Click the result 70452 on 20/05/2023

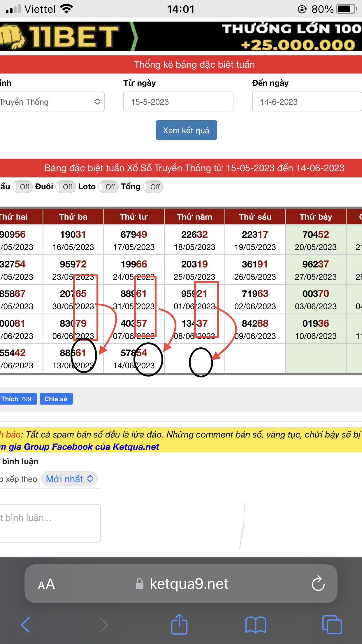316,234
